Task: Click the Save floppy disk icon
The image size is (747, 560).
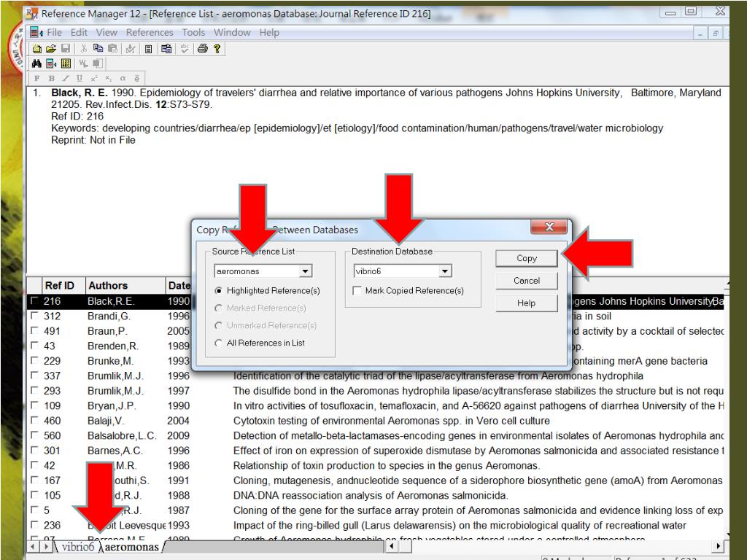Action: pyautogui.click(x=65, y=49)
